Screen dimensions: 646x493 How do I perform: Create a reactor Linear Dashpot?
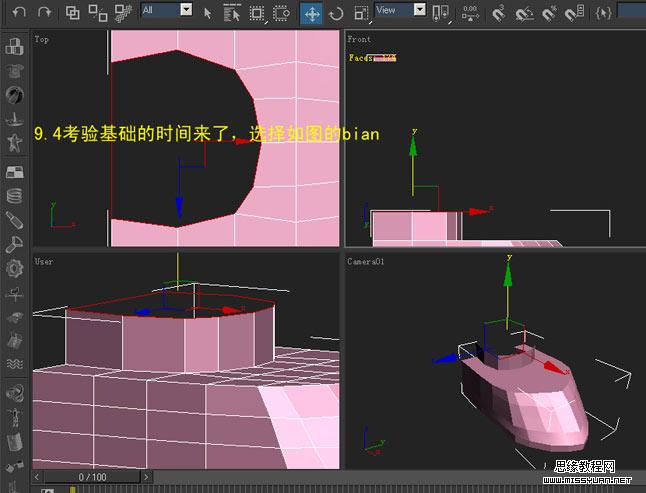pos(14,220)
